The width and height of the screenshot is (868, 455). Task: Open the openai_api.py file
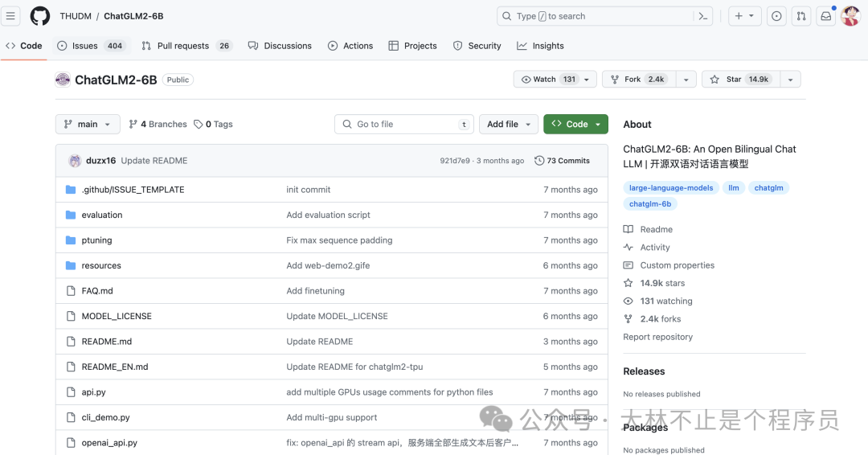coord(109,443)
